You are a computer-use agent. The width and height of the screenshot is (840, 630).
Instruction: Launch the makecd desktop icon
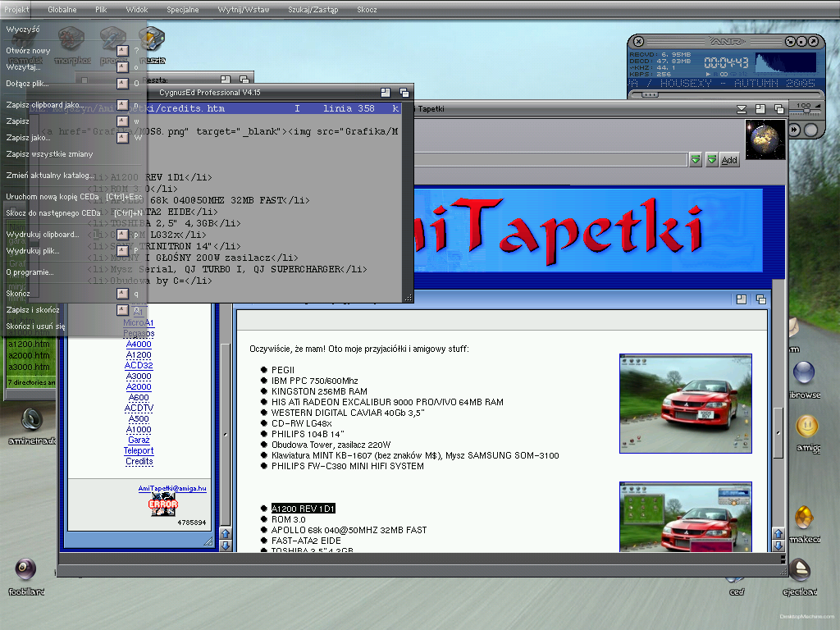(804, 524)
